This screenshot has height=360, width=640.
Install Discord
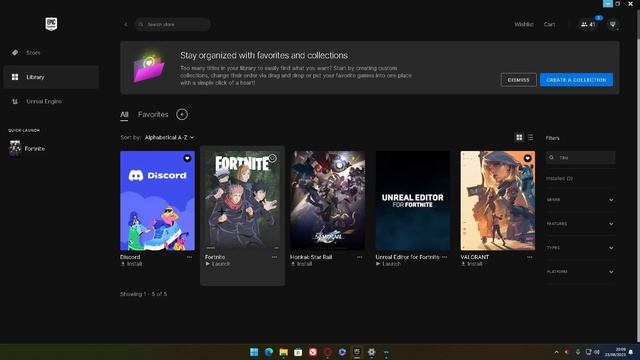[131, 264]
